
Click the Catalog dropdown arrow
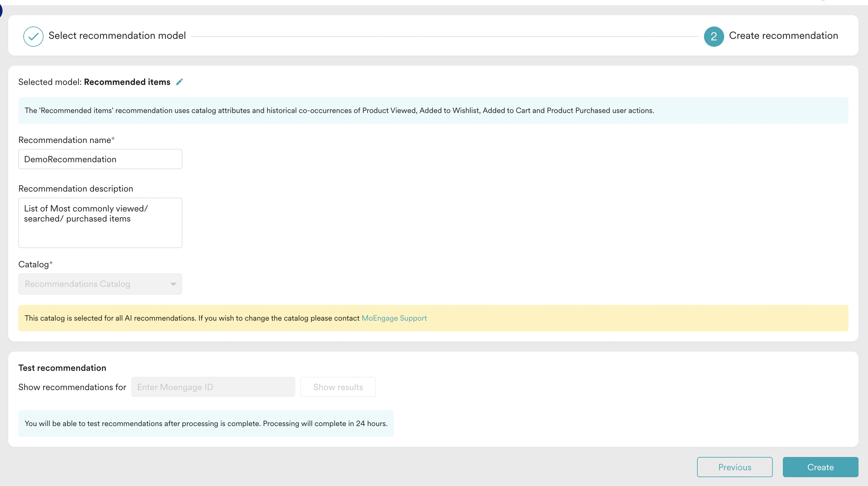click(173, 284)
